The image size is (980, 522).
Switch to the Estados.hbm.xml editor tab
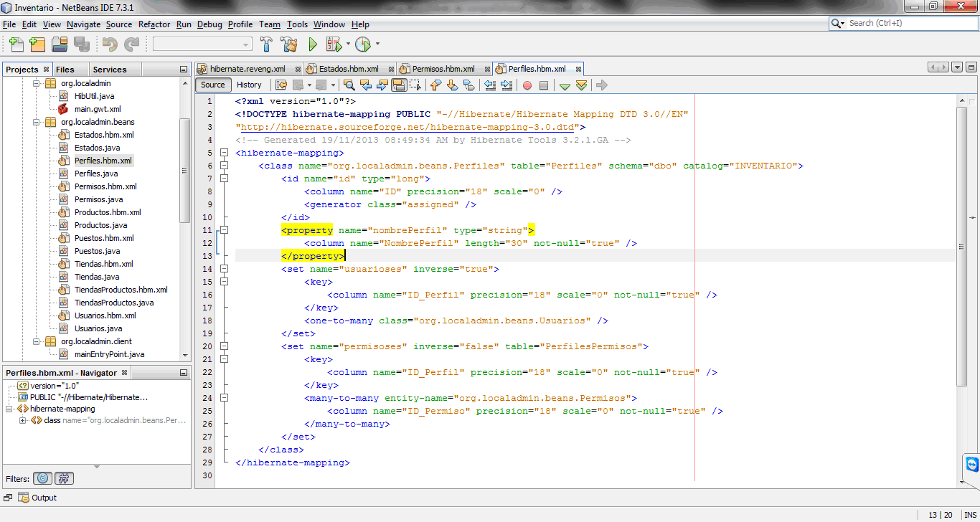click(x=348, y=68)
